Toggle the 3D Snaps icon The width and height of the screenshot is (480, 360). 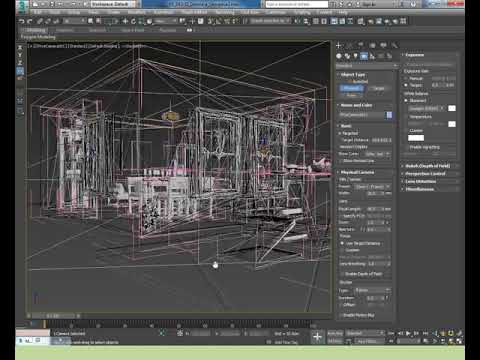tap(211, 21)
